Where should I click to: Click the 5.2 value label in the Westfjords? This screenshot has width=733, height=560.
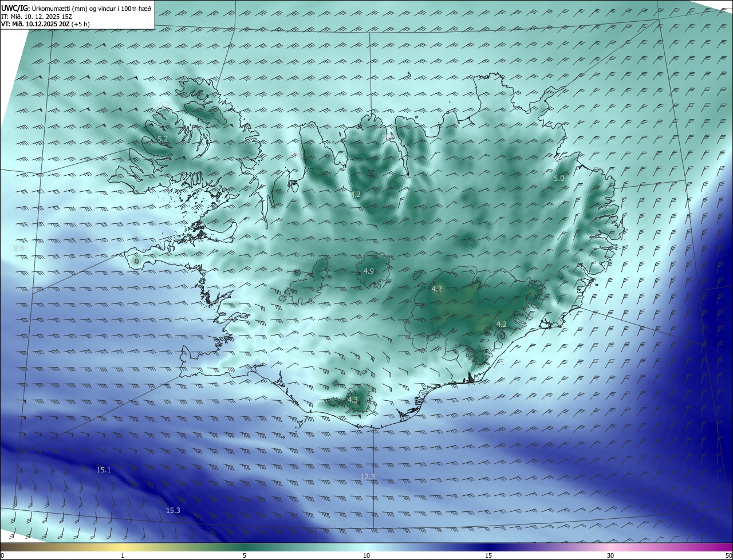pyautogui.click(x=163, y=139)
